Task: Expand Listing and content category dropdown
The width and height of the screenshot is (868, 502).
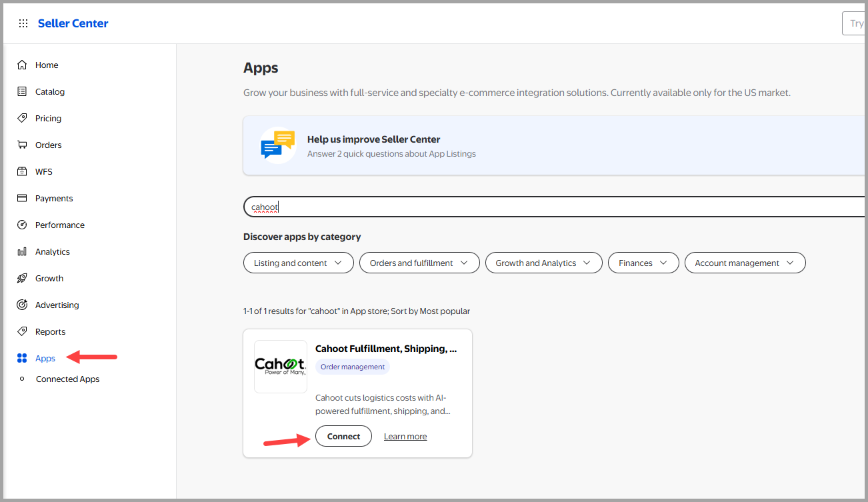Action: coord(298,263)
